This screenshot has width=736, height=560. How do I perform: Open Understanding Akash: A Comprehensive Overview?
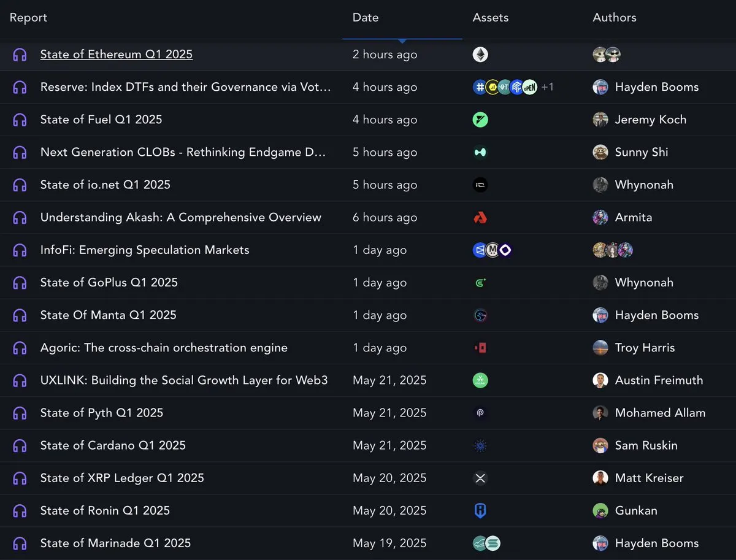pos(181,217)
